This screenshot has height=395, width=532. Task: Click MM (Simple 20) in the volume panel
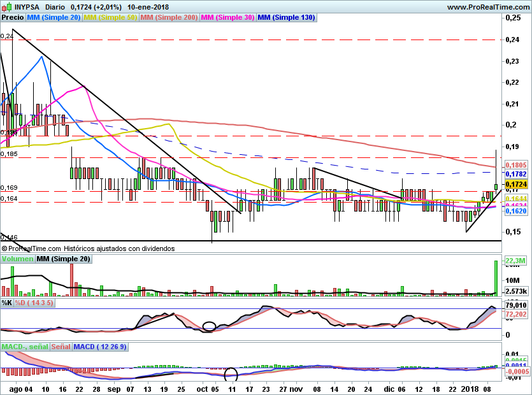(x=64, y=259)
